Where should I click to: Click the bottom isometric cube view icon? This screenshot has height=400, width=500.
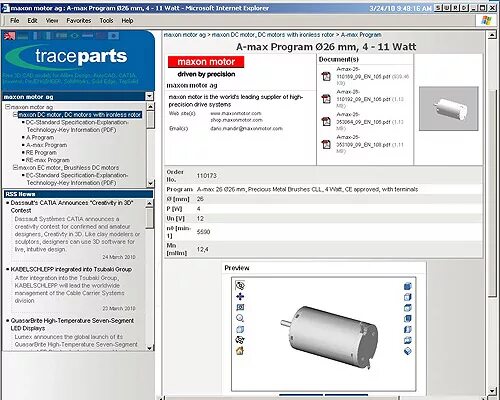[408, 351]
